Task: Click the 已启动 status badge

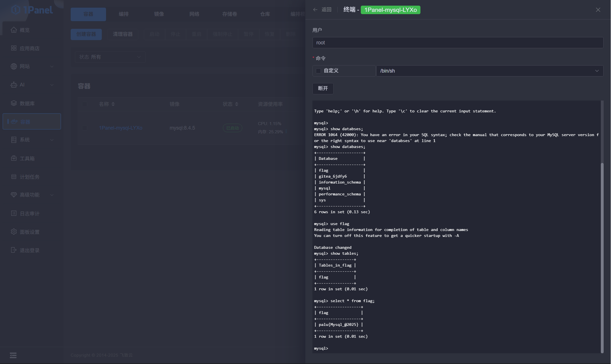Action: [x=232, y=128]
